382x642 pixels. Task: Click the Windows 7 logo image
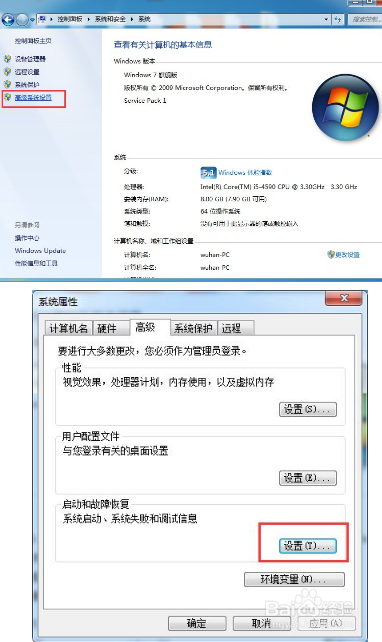click(x=345, y=107)
